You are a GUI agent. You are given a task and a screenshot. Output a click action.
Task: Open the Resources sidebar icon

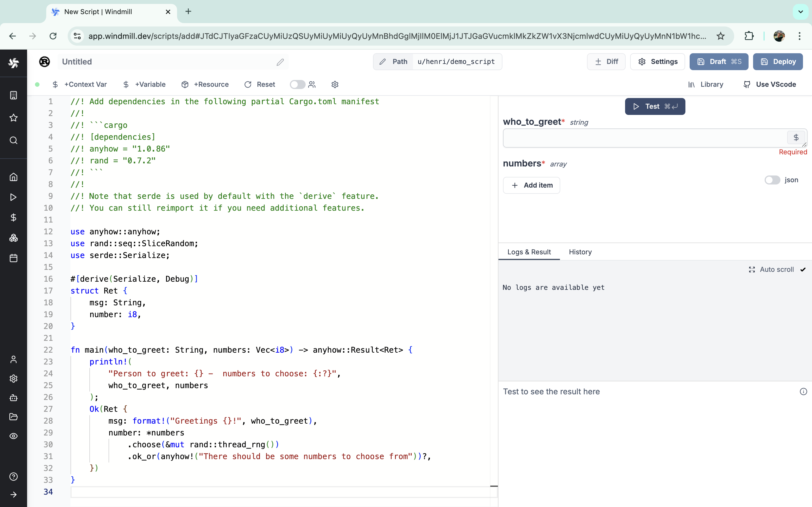click(14, 238)
